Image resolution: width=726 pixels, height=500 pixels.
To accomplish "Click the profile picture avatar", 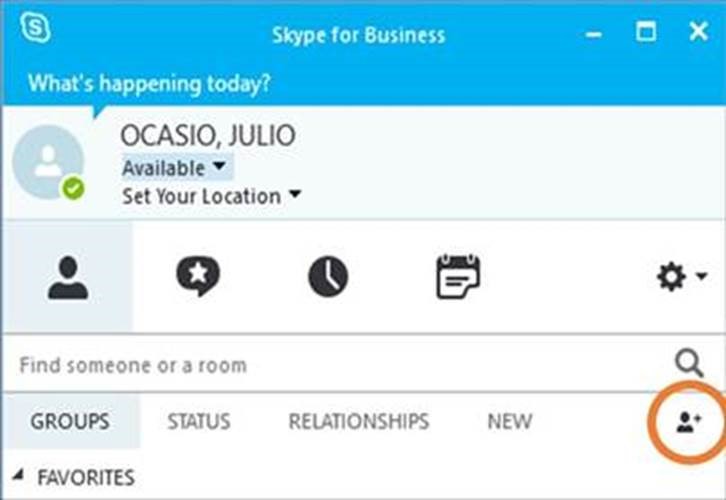I will tap(48, 160).
